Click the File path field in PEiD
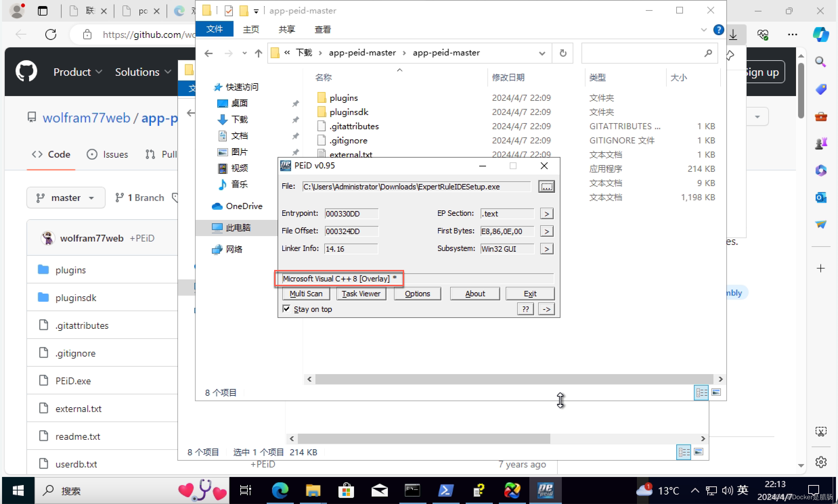This screenshot has width=838, height=504. [416, 186]
